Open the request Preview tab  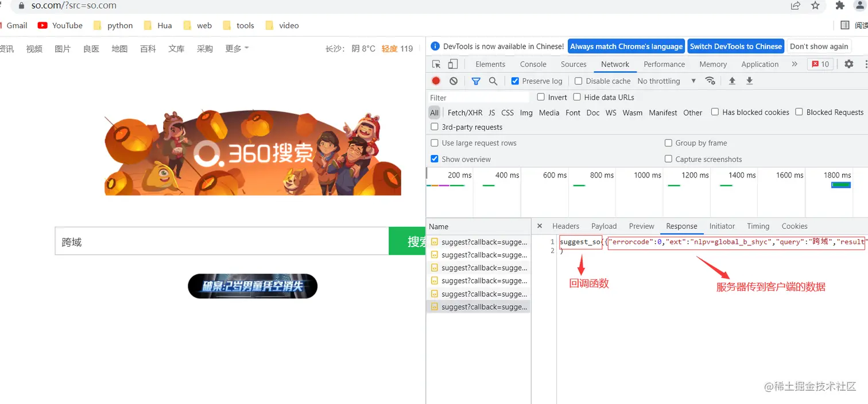point(642,226)
